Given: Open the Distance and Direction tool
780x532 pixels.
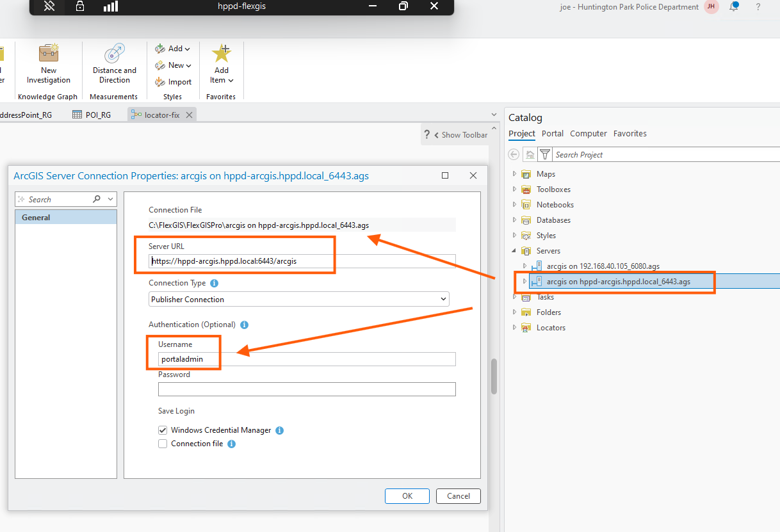Looking at the screenshot, I should pyautogui.click(x=115, y=54).
